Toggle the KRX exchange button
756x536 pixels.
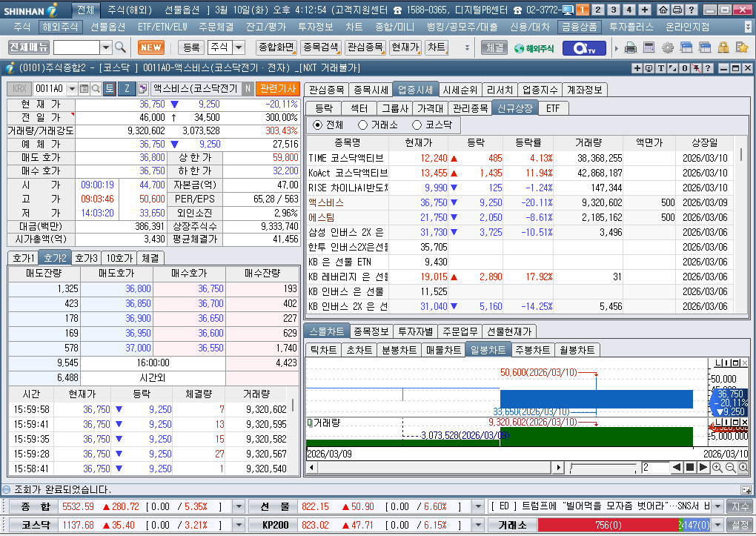coord(19,89)
